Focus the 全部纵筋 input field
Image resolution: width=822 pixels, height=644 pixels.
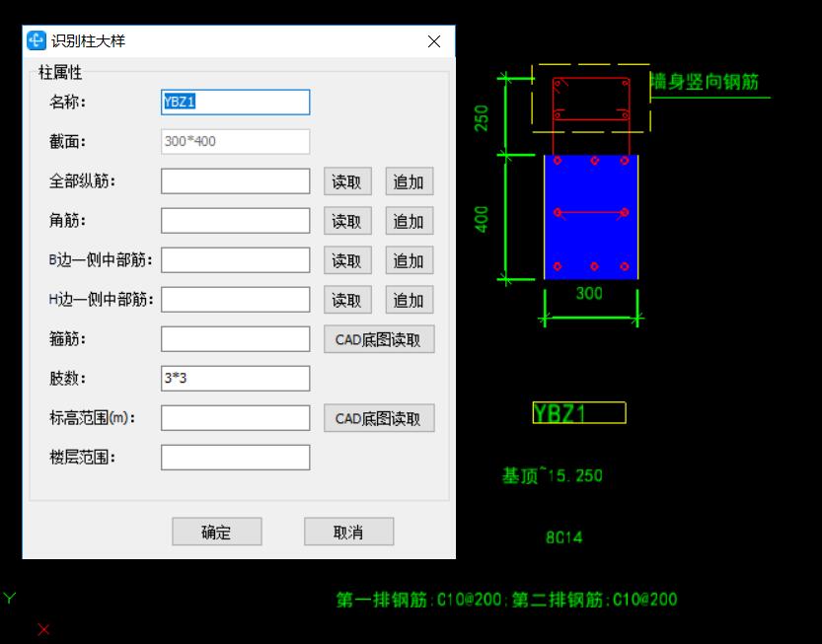click(236, 181)
